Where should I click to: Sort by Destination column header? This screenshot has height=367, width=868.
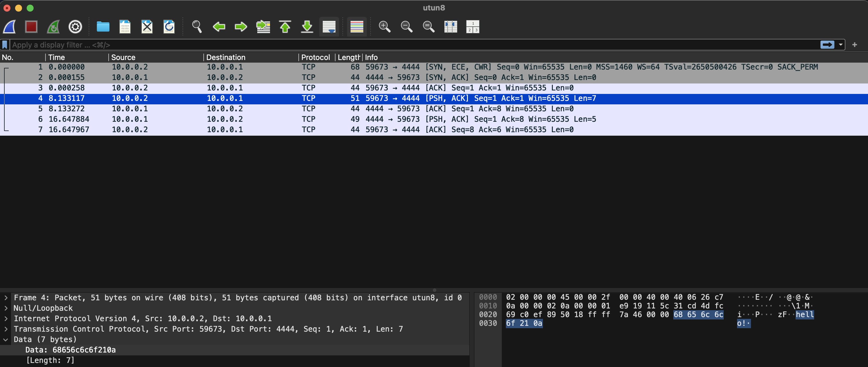[251, 57]
